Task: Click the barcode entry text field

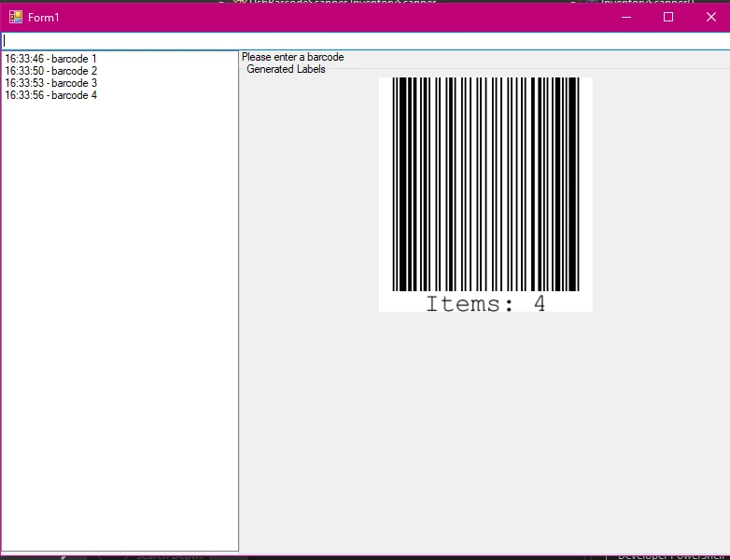Action: coord(364,41)
